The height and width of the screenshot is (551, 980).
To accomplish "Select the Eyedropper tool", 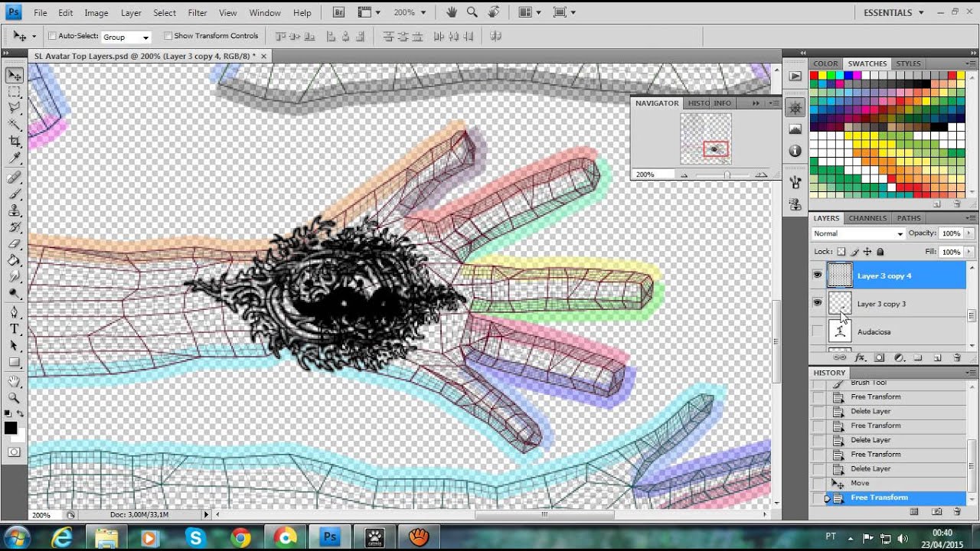I will coord(15,158).
